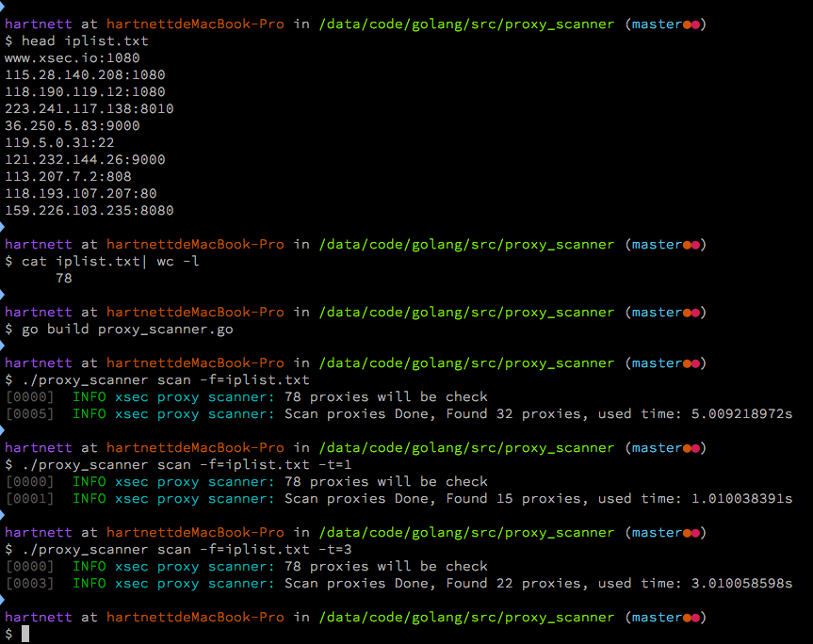Screen dimensions: 813x644
Task: Click the [0001] timestamp in the -t=1 scan
Action: pos(29,498)
